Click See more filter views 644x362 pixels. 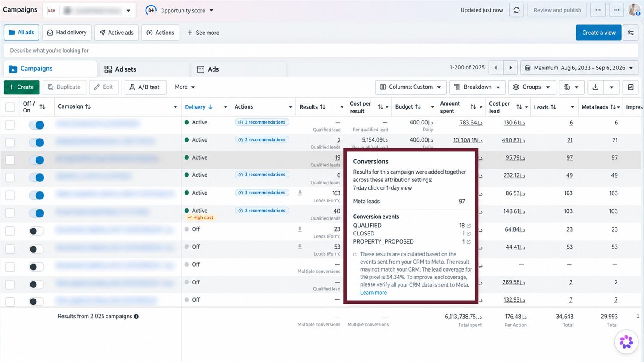(x=203, y=33)
